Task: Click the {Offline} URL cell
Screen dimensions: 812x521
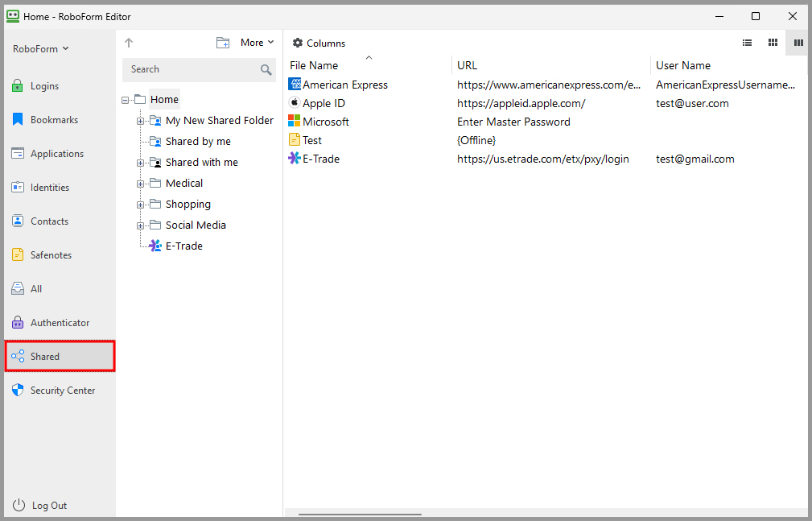Action: (x=476, y=140)
